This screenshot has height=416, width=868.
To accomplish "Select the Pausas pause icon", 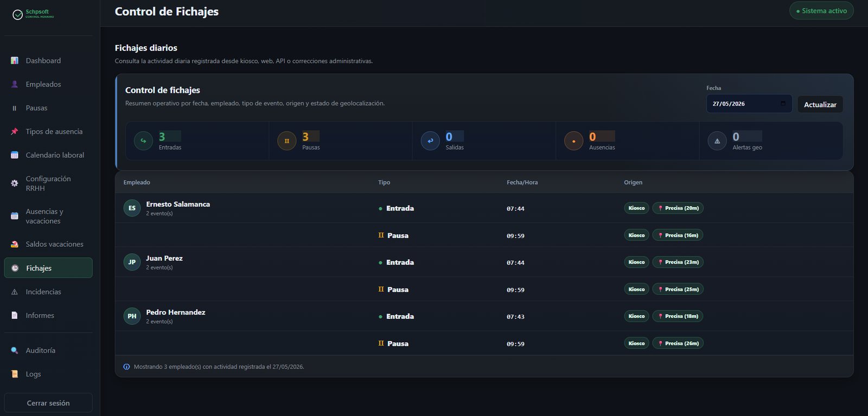I will [x=15, y=108].
